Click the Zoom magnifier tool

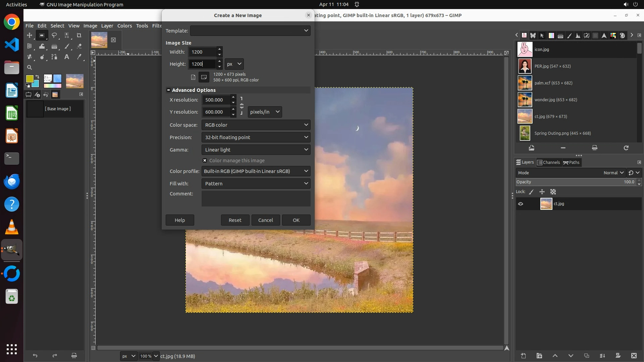30,67
